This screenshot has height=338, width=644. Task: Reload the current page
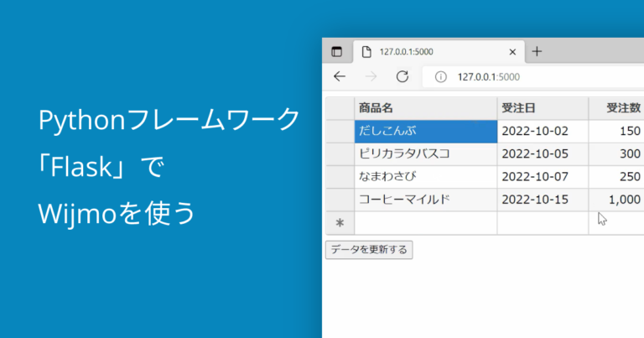[x=402, y=76]
